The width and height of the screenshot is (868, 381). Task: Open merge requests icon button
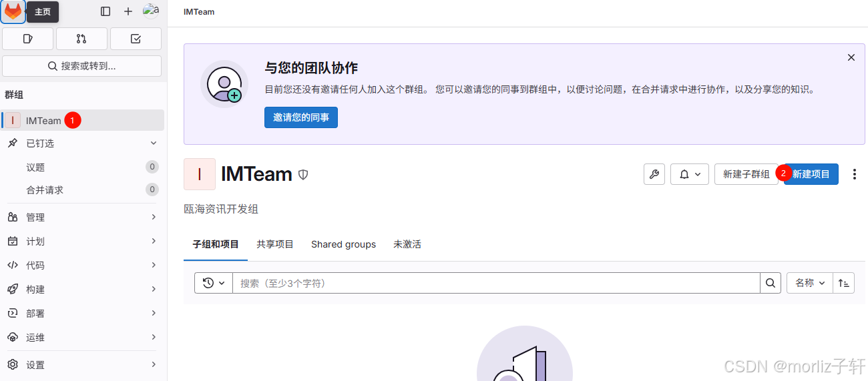(x=81, y=39)
